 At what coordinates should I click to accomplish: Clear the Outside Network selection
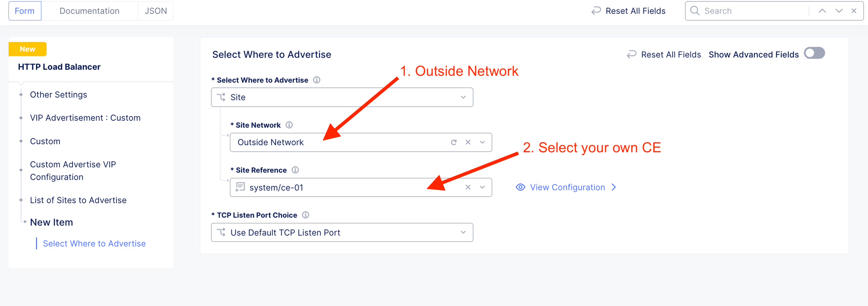(x=468, y=142)
